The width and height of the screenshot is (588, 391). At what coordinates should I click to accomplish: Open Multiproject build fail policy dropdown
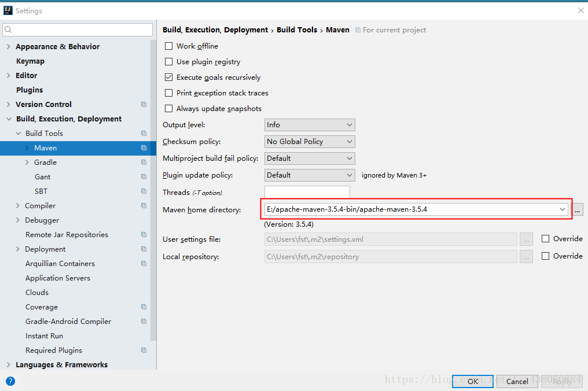[x=310, y=158]
